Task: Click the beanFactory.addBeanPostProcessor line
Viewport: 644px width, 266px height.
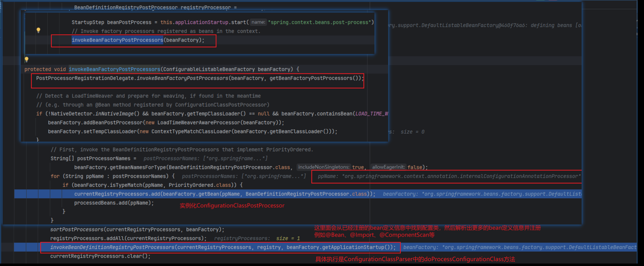Action: pos(166,122)
